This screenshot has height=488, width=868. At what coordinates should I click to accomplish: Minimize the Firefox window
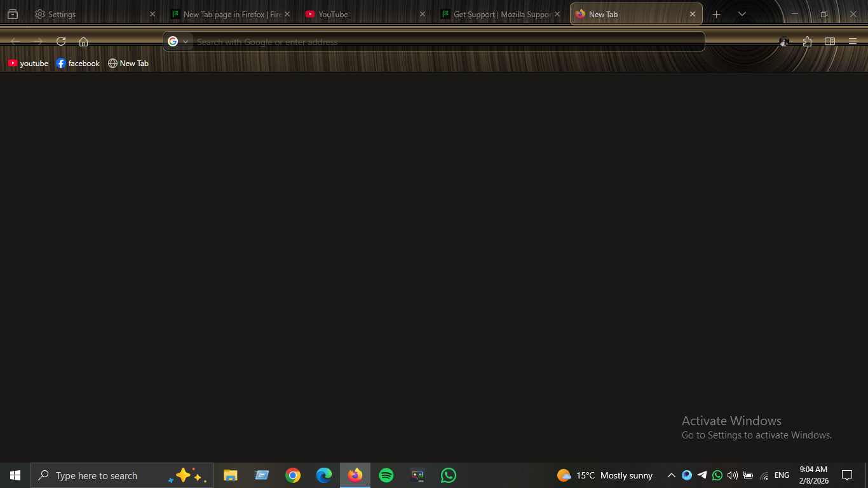(795, 14)
